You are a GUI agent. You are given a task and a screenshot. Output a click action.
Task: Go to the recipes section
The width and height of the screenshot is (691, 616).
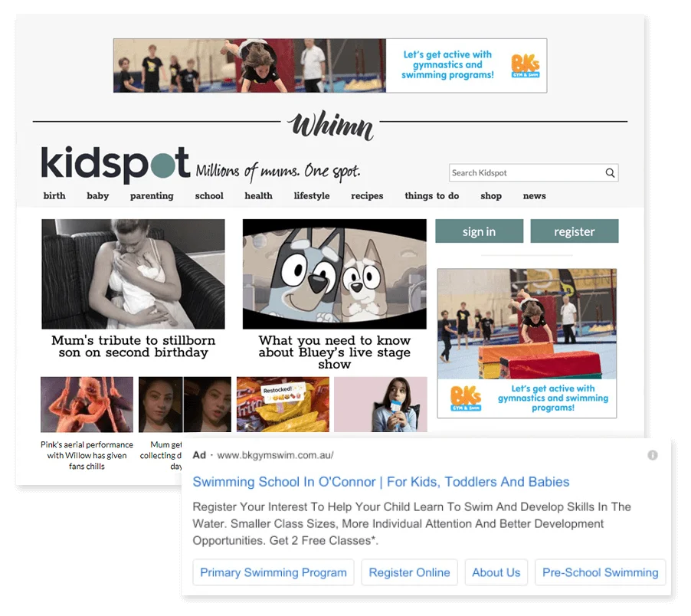pyautogui.click(x=367, y=195)
